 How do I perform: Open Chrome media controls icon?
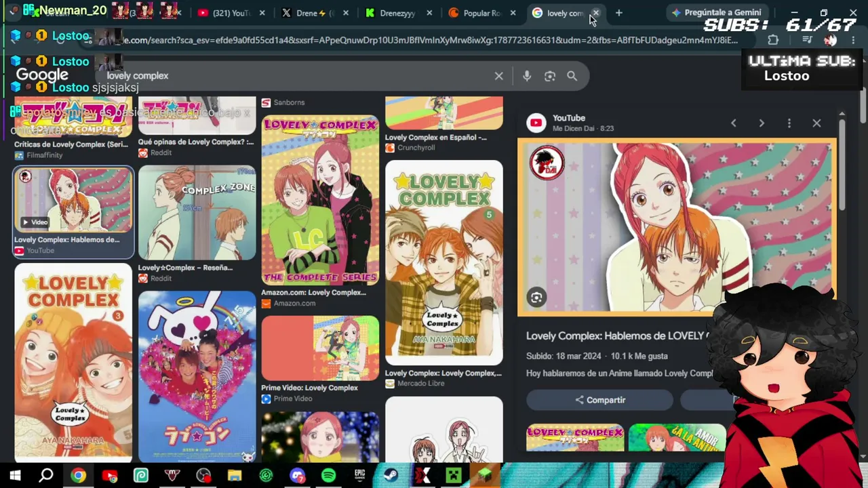(807, 40)
